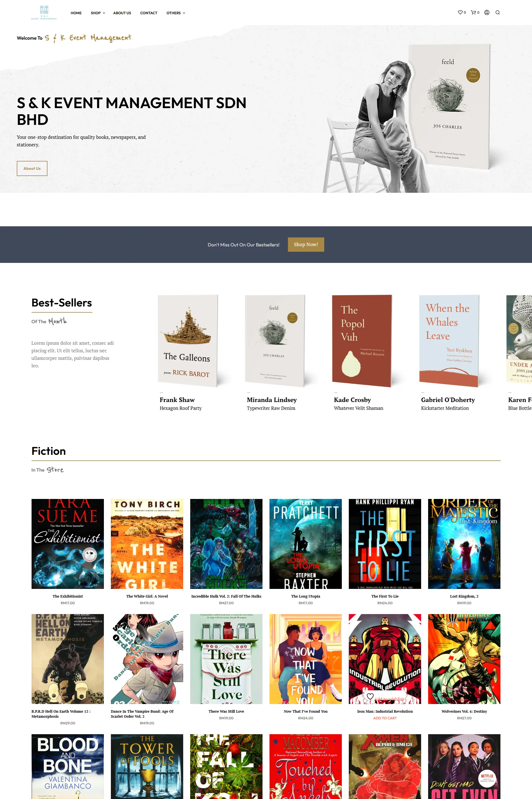Add Iron Man: Industrial Revolution to cart
The image size is (532, 799).
click(385, 718)
